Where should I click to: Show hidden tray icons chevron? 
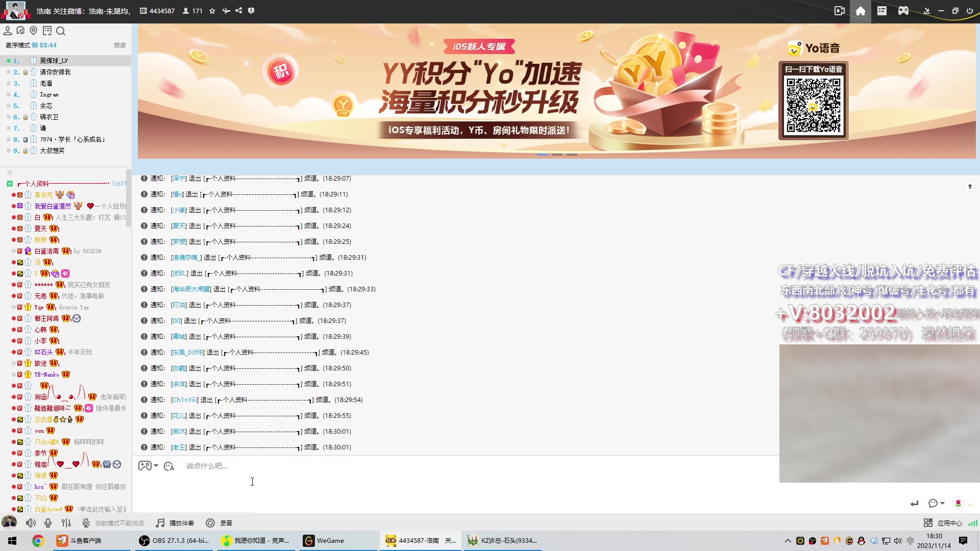(x=788, y=541)
